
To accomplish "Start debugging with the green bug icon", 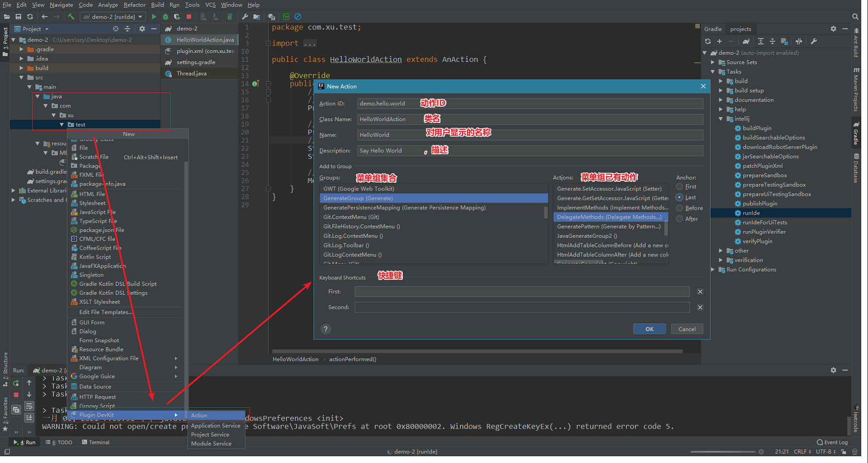I will (x=165, y=17).
